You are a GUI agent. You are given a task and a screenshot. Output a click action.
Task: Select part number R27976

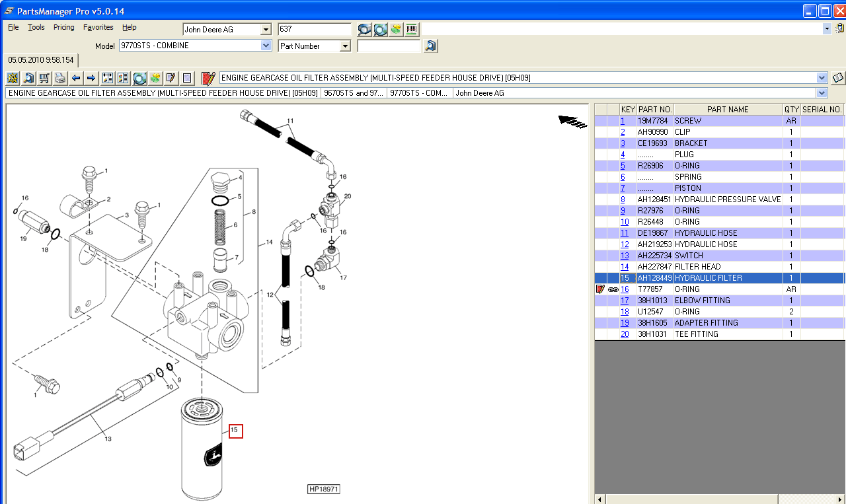point(650,211)
